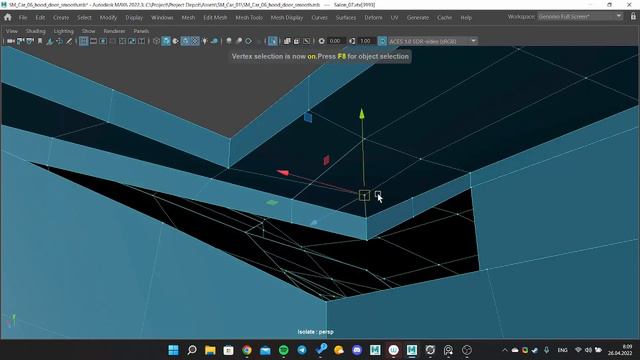
Task: Open Spotify from taskbar
Action: [x=284, y=350]
